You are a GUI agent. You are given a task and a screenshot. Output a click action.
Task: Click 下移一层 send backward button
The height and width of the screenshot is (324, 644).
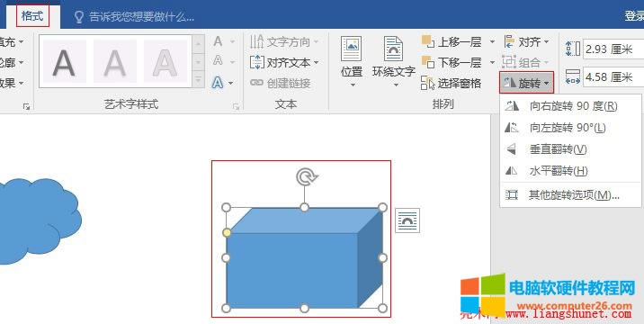pos(452,62)
